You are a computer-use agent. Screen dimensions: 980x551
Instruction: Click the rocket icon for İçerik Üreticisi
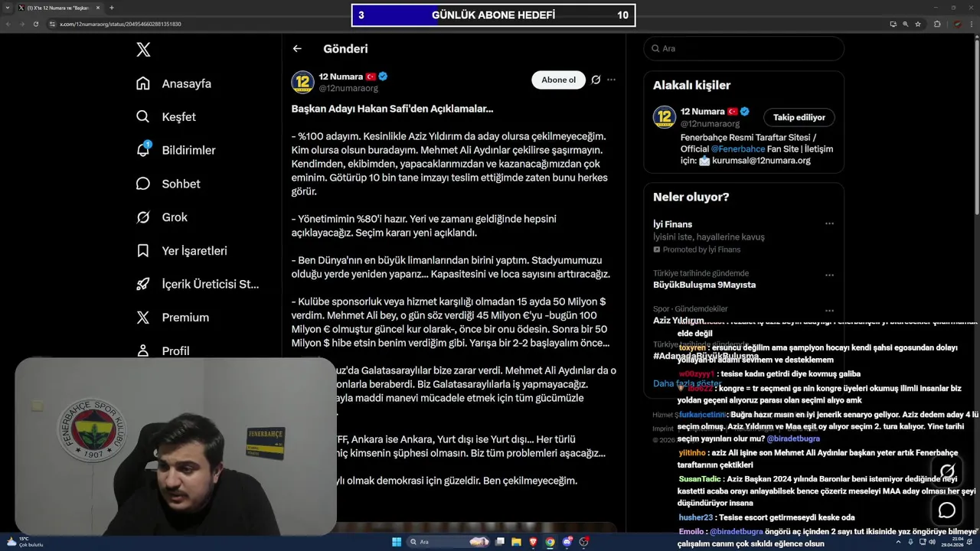143,284
